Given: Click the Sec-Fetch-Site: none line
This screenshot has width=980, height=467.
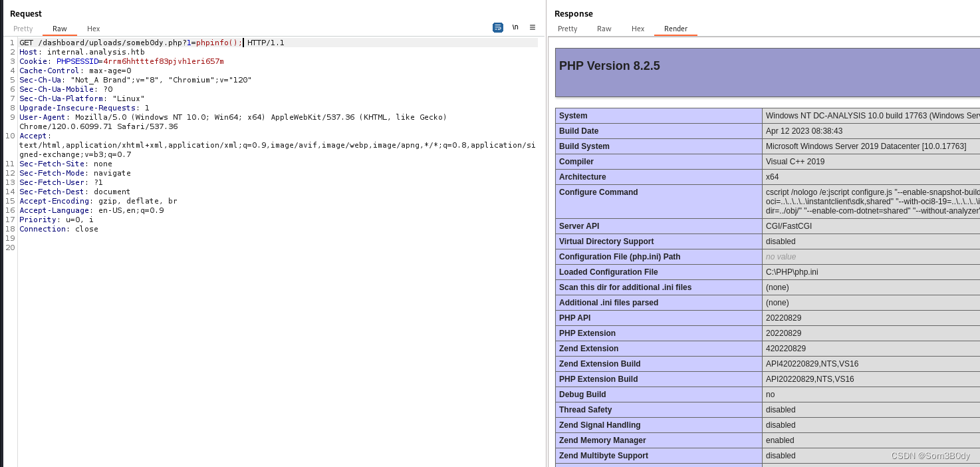Looking at the screenshot, I should tap(66, 164).
